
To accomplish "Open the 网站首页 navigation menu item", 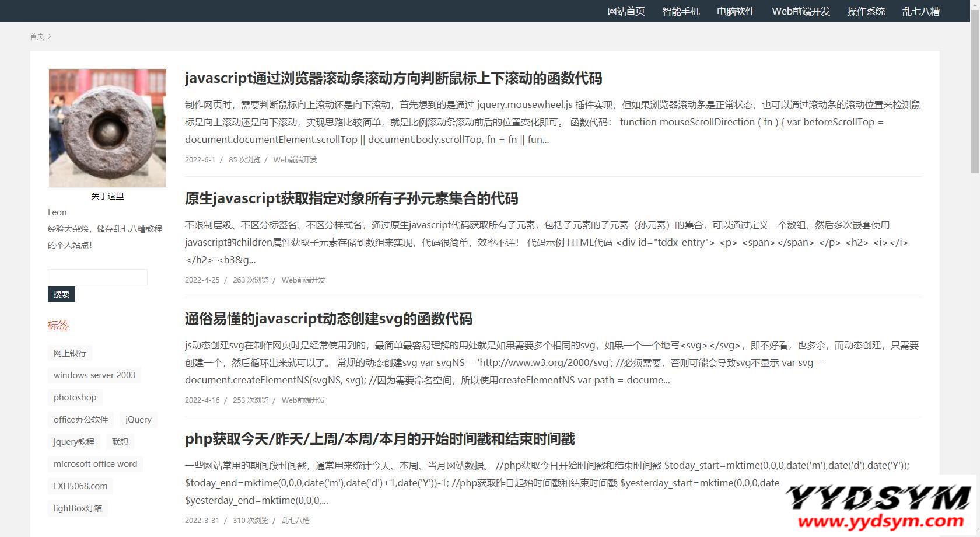I will click(x=626, y=11).
